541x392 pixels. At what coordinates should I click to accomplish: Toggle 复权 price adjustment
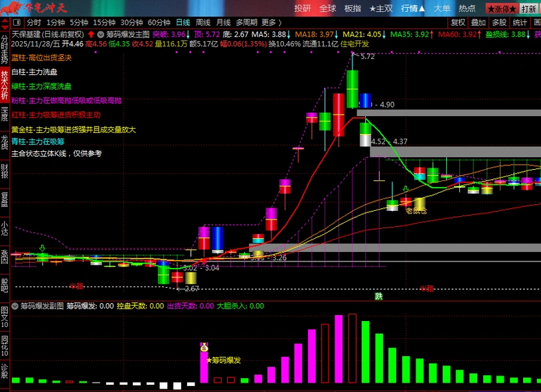point(457,22)
